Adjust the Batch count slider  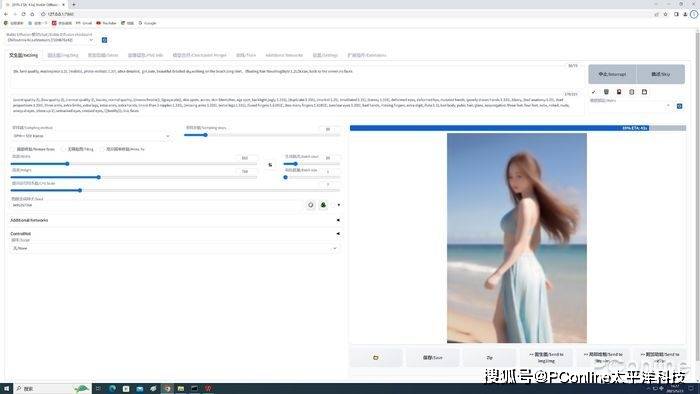(x=312, y=164)
